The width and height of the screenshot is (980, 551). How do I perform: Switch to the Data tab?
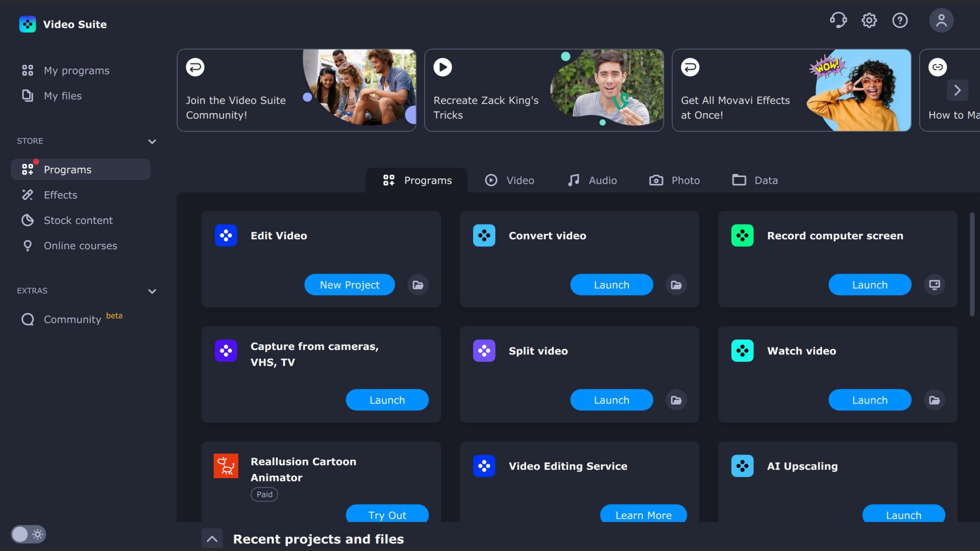[x=755, y=180]
